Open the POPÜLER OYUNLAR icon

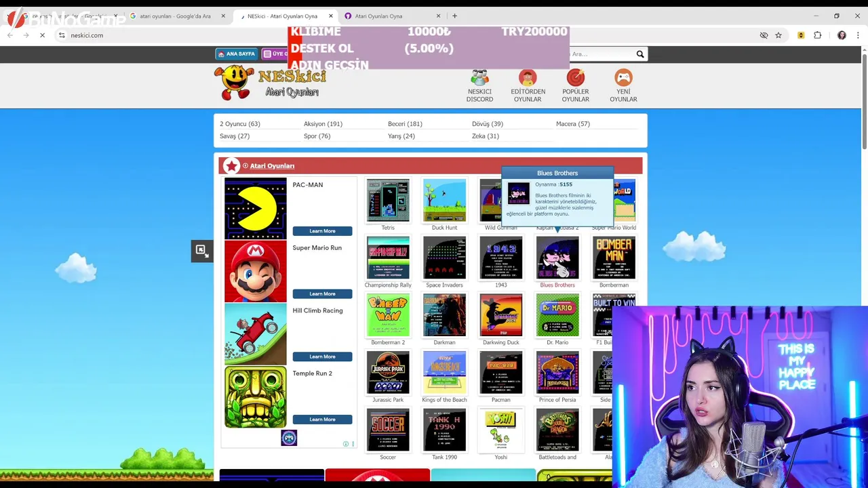coord(575,77)
